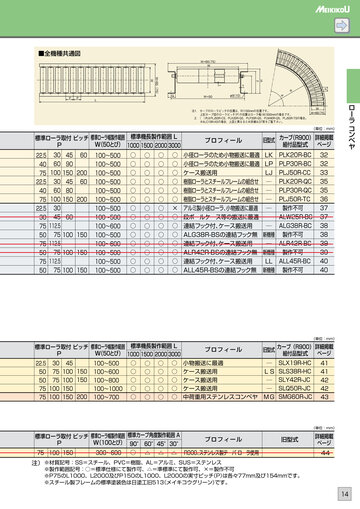Select the SLX19R-HC curve model
The height and width of the screenshot is (509, 360).
pos(295,363)
